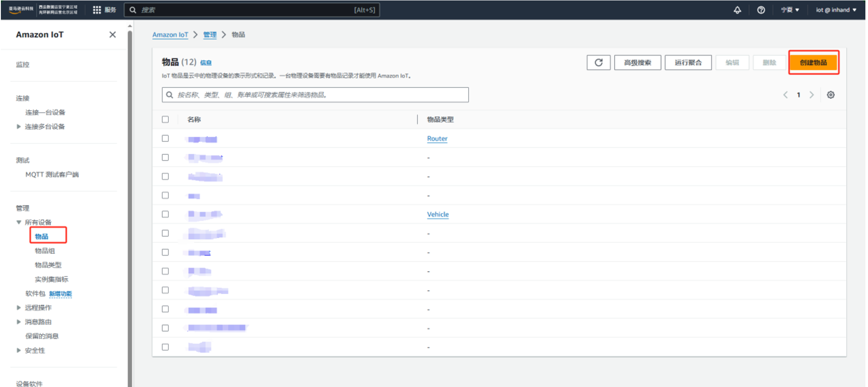Close the Amazon IoT sidebar
This screenshot has width=868, height=387.
coord(112,34)
